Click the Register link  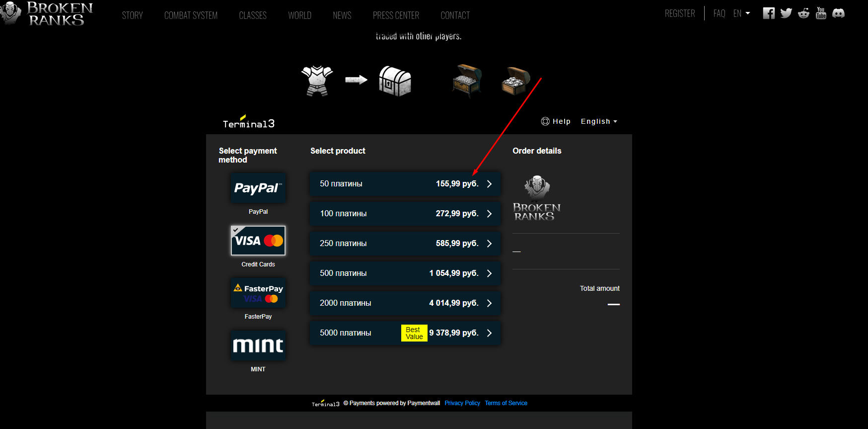pos(680,13)
